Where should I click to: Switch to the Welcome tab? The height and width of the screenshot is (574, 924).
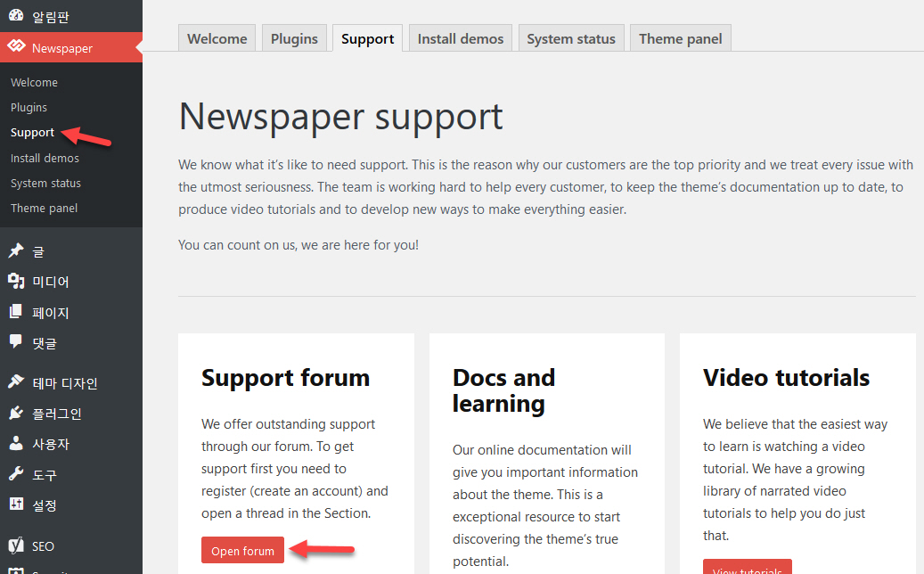click(217, 38)
